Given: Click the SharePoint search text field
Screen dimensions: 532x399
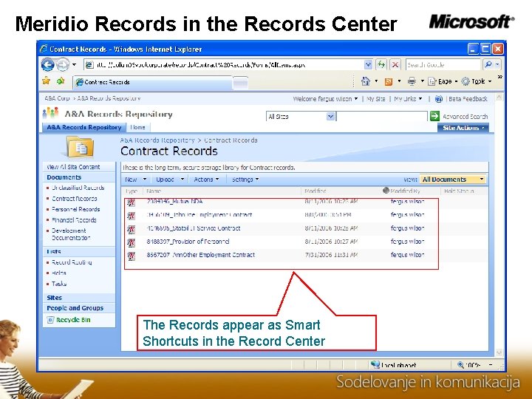Looking at the screenshot, I should 382,117.
